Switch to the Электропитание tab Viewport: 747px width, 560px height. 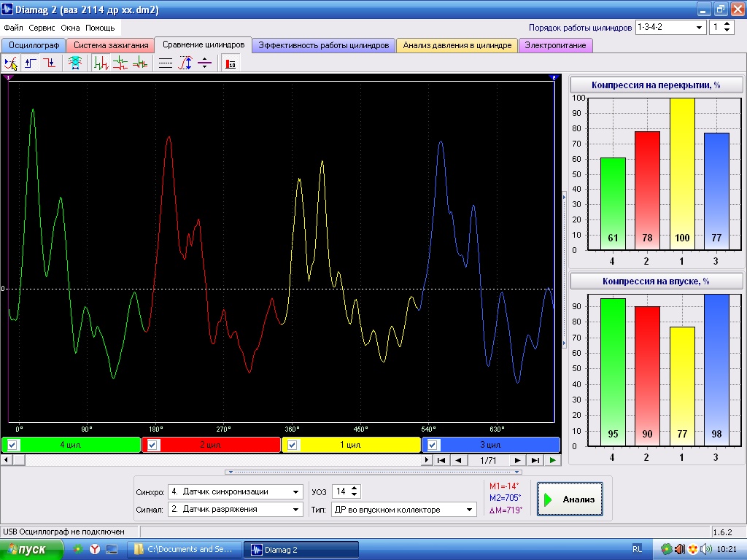coord(555,45)
